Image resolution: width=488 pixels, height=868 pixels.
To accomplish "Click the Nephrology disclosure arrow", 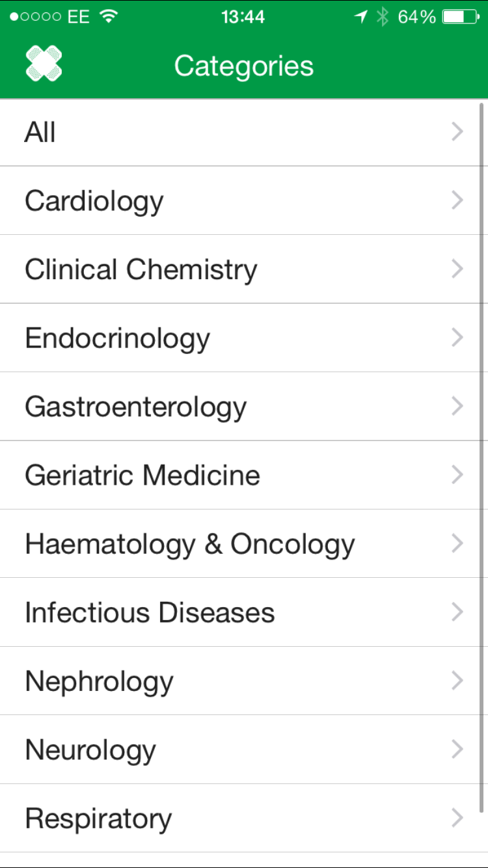I will pyautogui.click(x=457, y=681).
